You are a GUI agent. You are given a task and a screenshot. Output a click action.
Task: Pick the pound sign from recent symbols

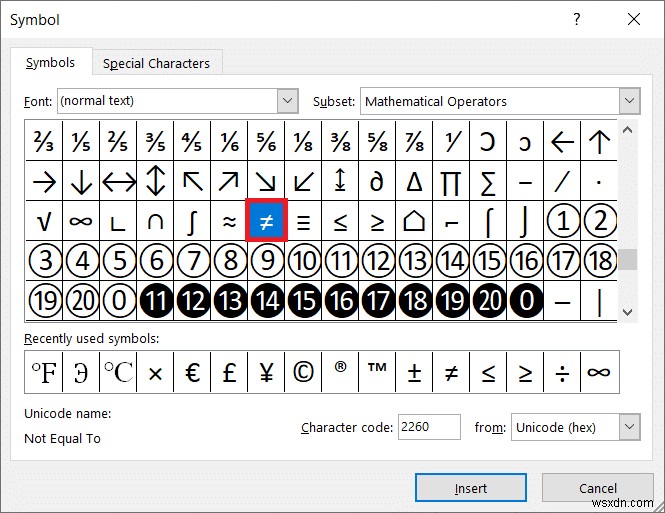(229, 372)
